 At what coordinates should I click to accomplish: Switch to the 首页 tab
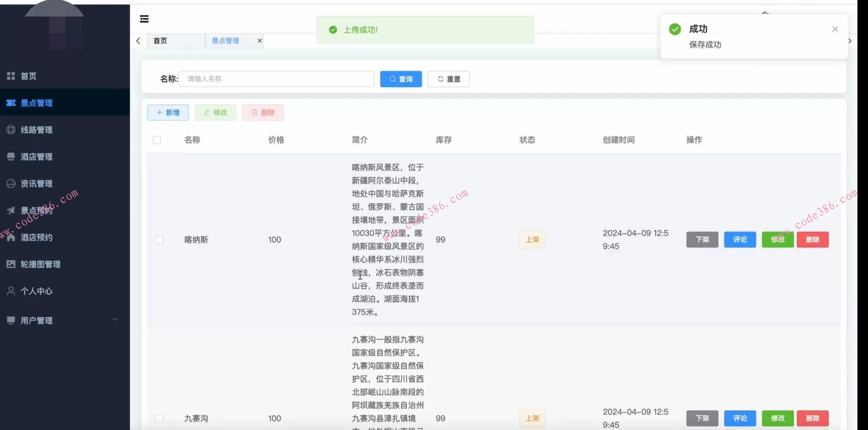tap(160, 40)
